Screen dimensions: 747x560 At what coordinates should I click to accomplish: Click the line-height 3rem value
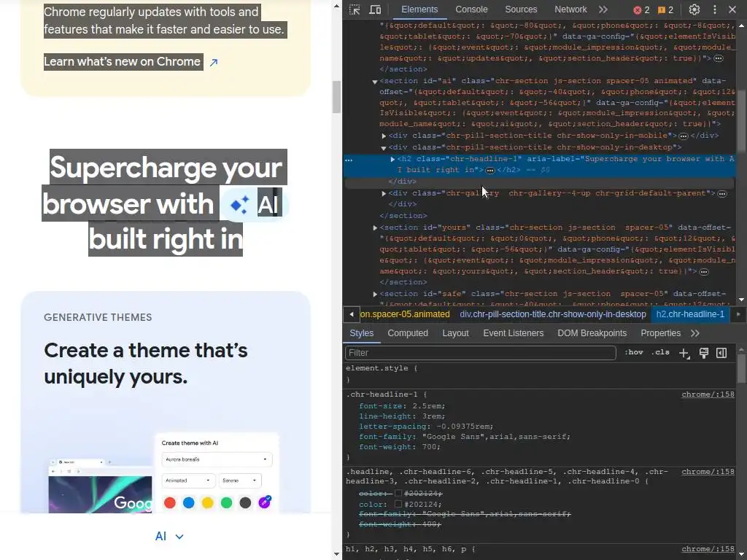(x=432, y=416)
